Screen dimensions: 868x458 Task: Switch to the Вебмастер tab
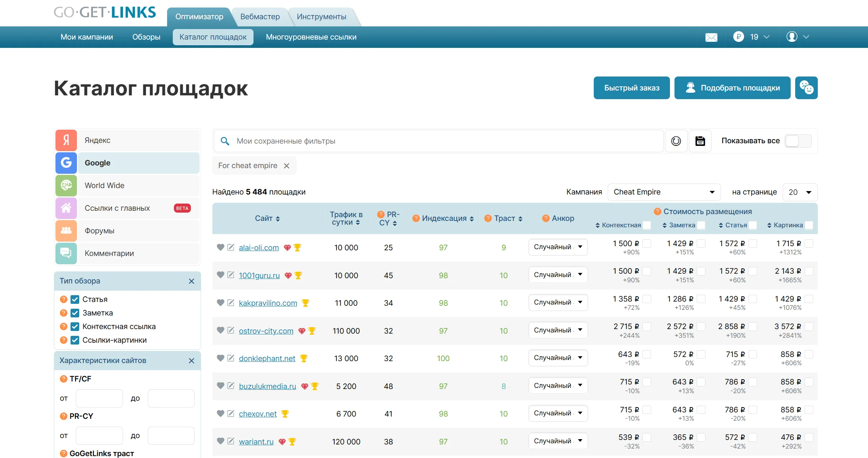pos(260,17)
